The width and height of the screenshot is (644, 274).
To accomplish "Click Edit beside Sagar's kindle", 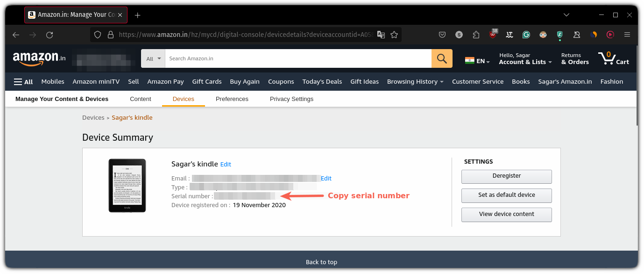I will [x=226, y=164].
